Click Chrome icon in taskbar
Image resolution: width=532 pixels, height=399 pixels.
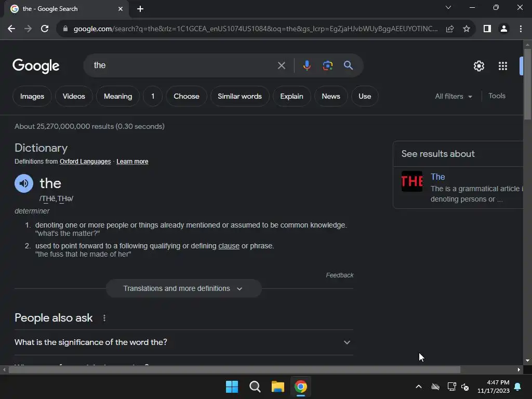(x=300, y=387)
